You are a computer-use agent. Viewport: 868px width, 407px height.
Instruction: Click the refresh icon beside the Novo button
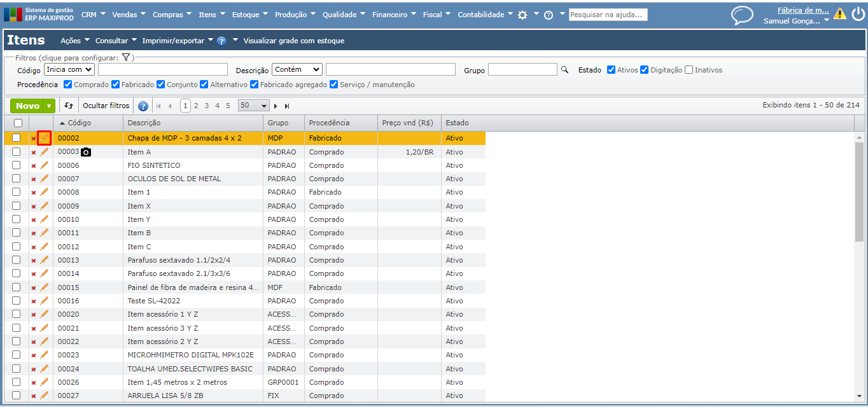pyautogui.click(x=69, y=106)
